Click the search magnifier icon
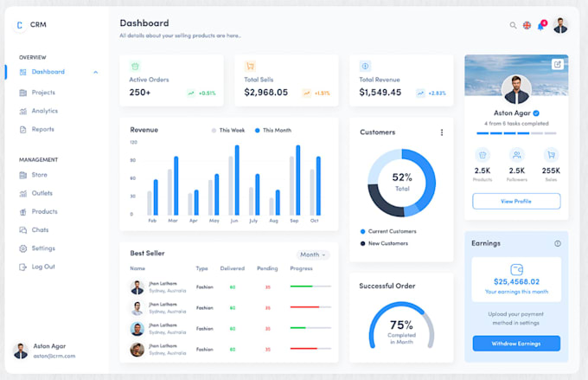This screenshot has height=380, width=588. [x=513, y=25]
